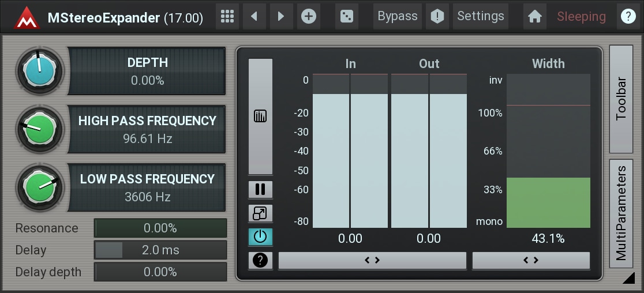This screenshot has width=644, height=293.
Task: Expand the Width meter arrows button
Action: pos(531,260)
